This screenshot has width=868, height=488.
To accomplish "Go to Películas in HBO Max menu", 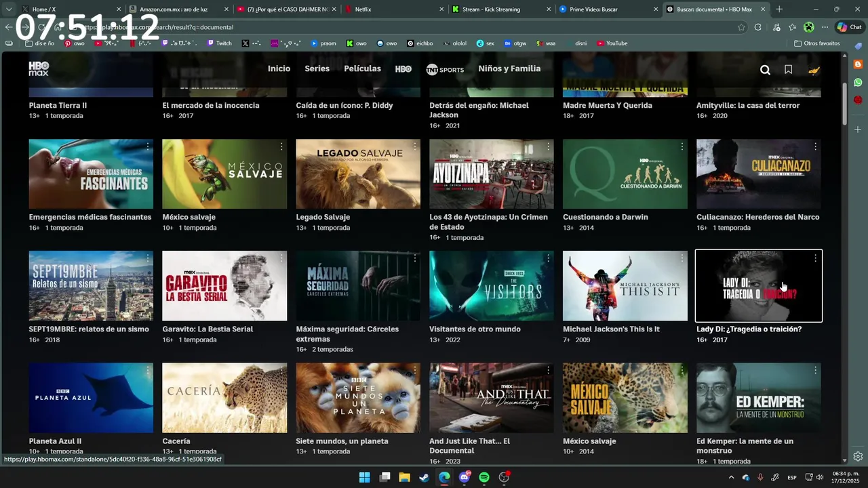I will coord(362,68).
